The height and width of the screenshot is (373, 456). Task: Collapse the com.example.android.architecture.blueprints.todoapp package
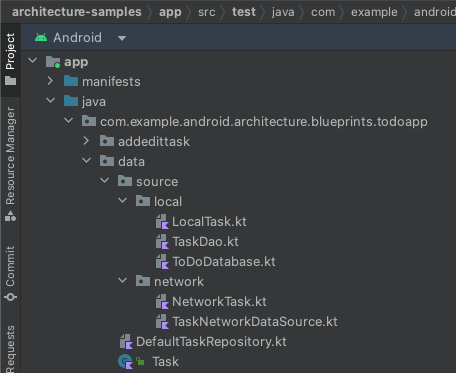(x=69, y=120)
